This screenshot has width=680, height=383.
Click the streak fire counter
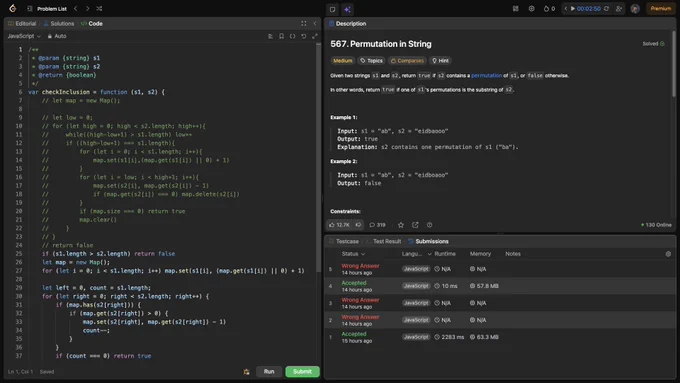tap(549, 9)
